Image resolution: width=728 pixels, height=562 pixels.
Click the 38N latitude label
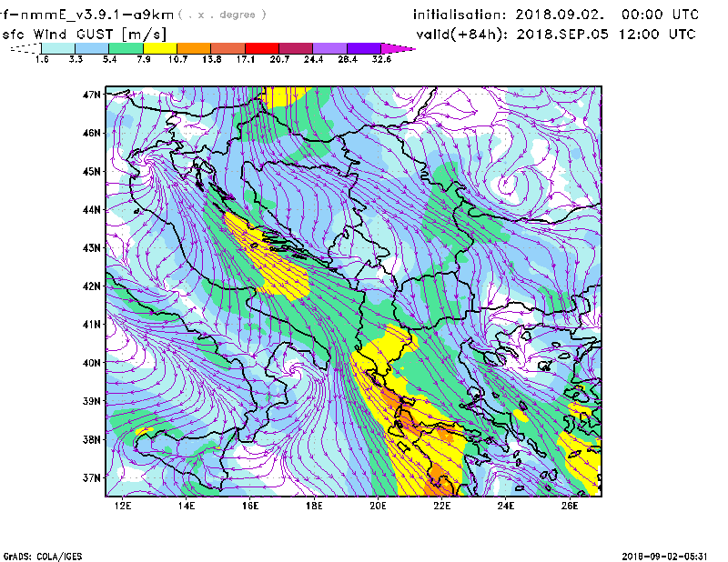click(x=92, y=439)
